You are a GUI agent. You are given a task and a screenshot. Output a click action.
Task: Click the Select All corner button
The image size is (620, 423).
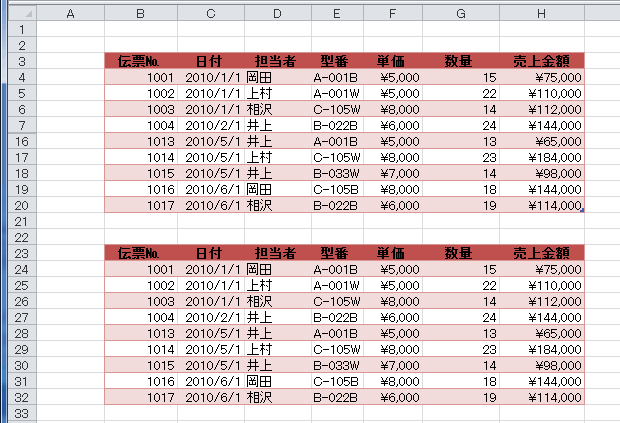click(x=19, y=14)
